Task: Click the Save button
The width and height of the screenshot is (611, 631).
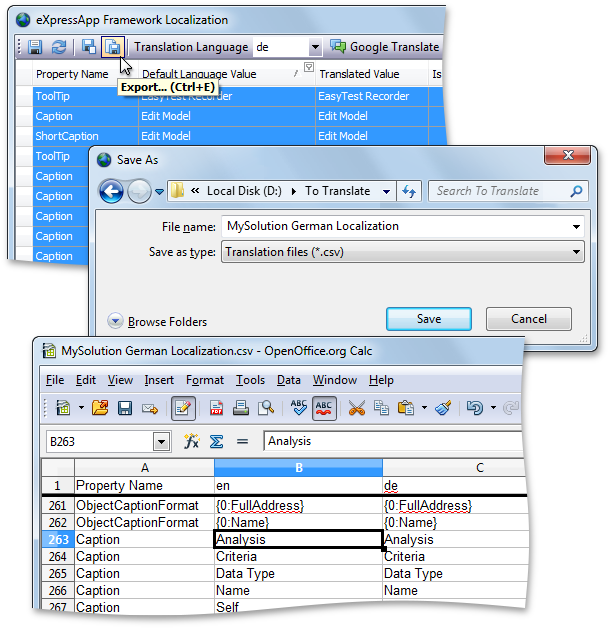Action: click(429, 319)
